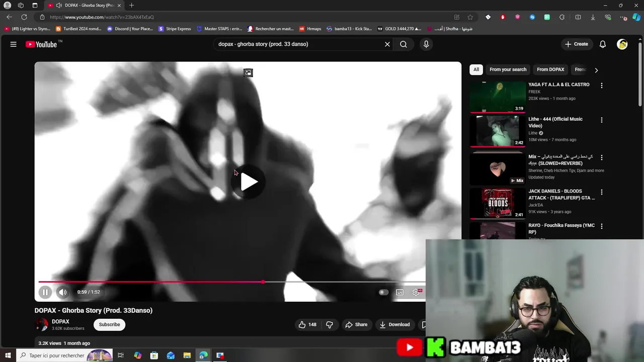Viewport: 644px width, 362px height.
Task: Open more options for the JACK DANIELS video
Action: 601,192
